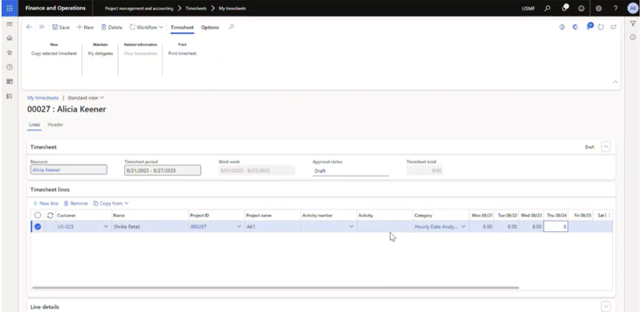Open the notifications bell
644x317 pixels.
click(x=565, y=8)
